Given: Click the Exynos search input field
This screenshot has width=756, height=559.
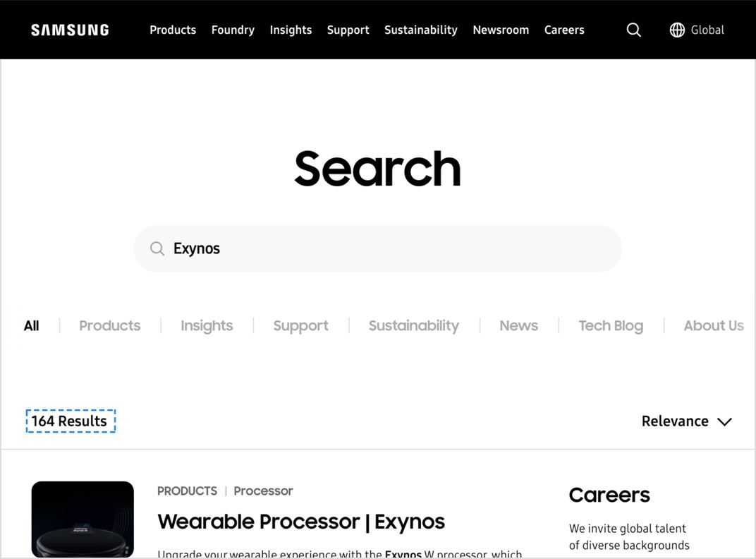Looking at the screenshot, I should click(388, 248).
